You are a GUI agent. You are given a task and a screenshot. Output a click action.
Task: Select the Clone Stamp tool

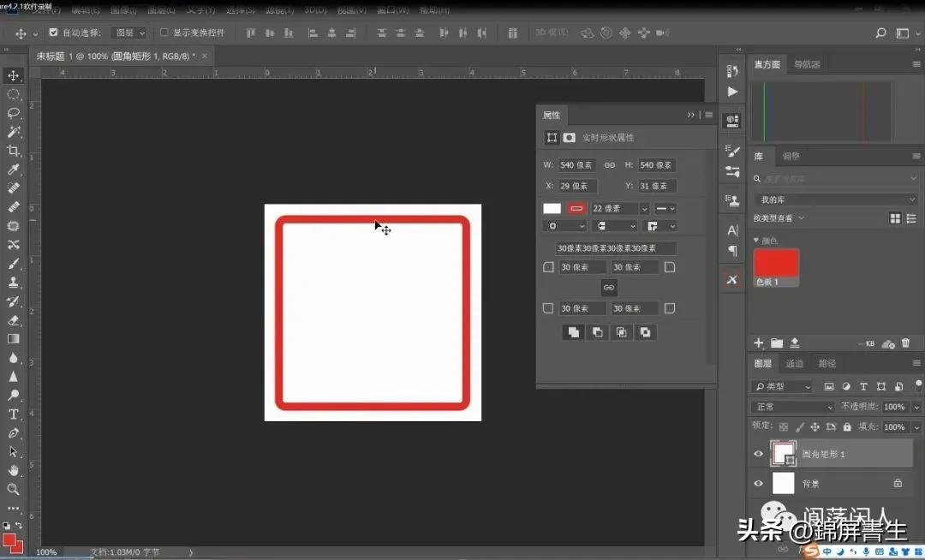pos(12,282)
